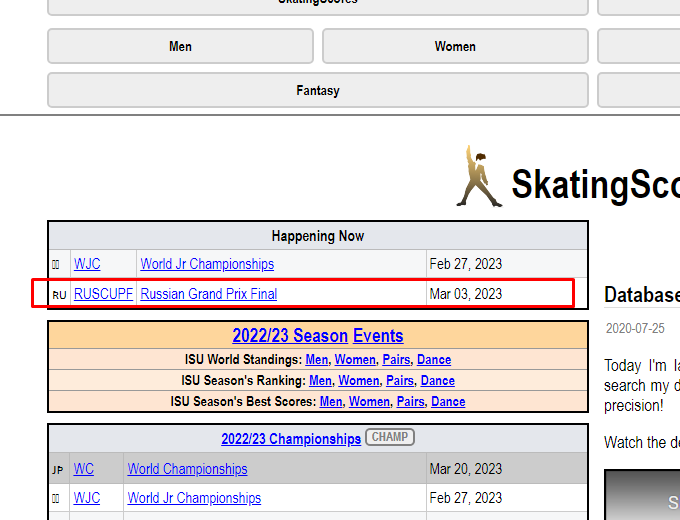The width and height of the screenshot is (680, 520).
Task: View ISU World Standings for Men
Action: point(317,359)
